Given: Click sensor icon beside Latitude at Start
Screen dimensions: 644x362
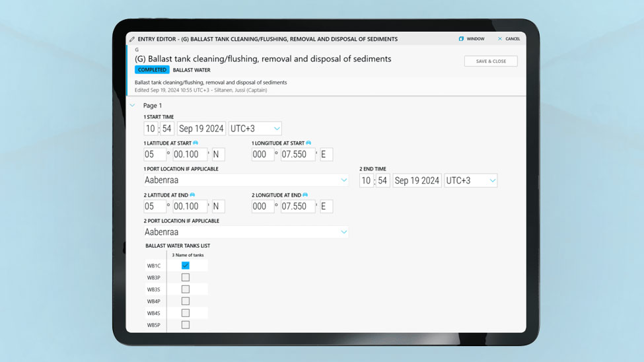Looking at the screenshot, I should [x=196, y=143].
